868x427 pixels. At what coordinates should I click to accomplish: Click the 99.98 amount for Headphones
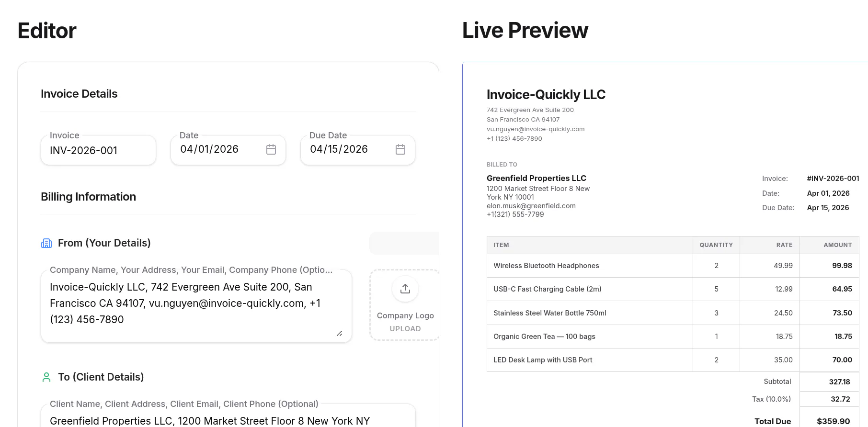pos(842,266)
